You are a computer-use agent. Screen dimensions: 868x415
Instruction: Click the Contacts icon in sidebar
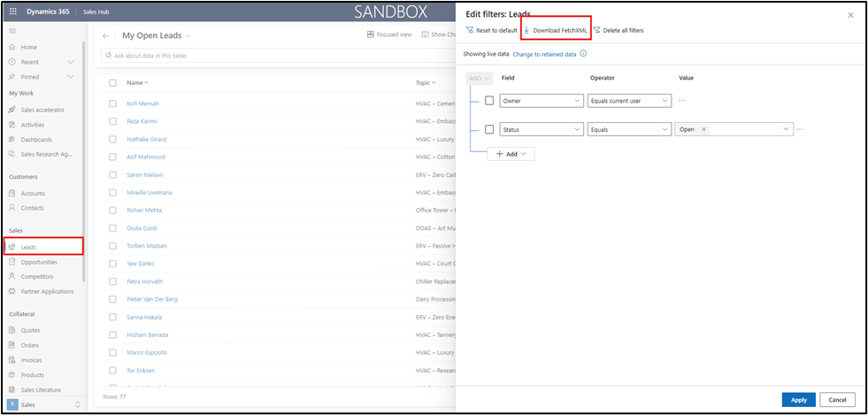click(x=12, y=208)
